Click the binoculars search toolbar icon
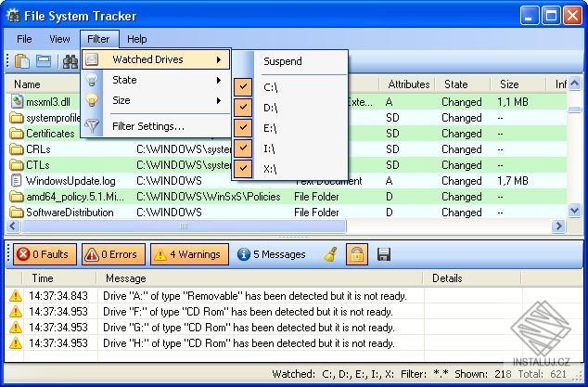This screenshot has width=588, height=387. coord(70,61)
